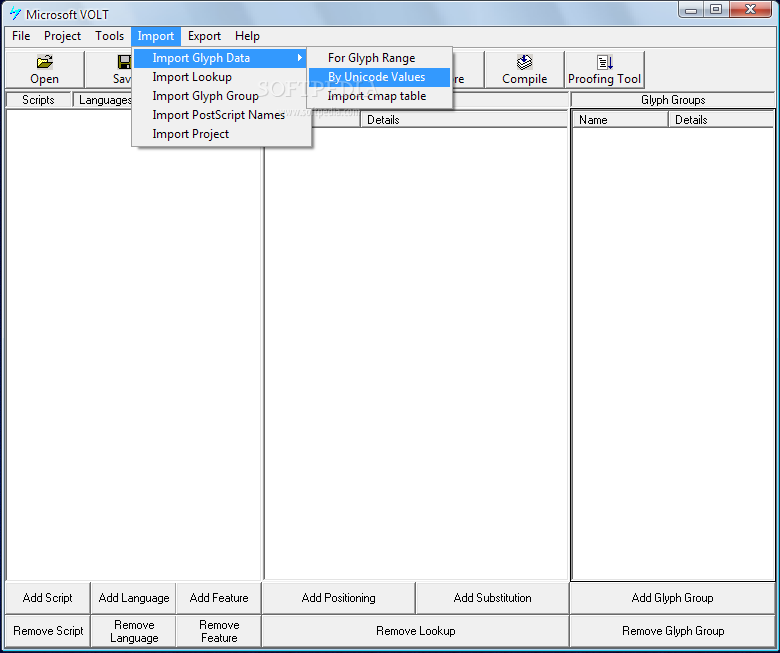Click the Scripts column header
780x653 pixels.
click(38, 100)
